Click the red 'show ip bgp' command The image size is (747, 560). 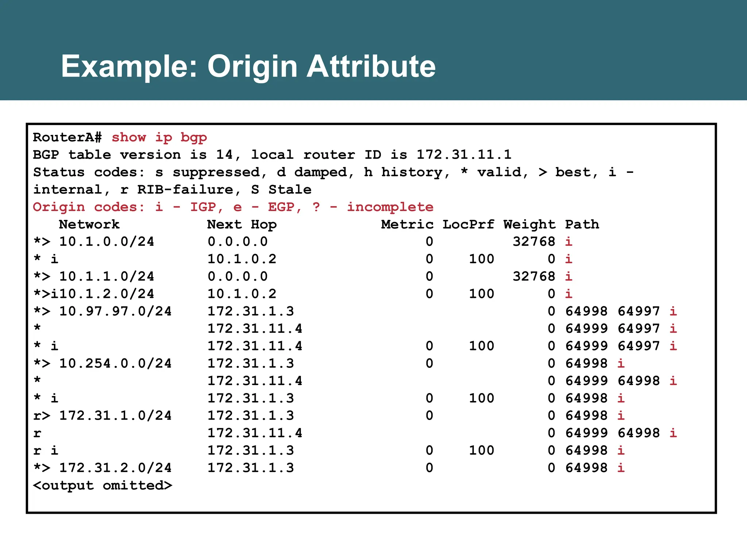point(159,138)
